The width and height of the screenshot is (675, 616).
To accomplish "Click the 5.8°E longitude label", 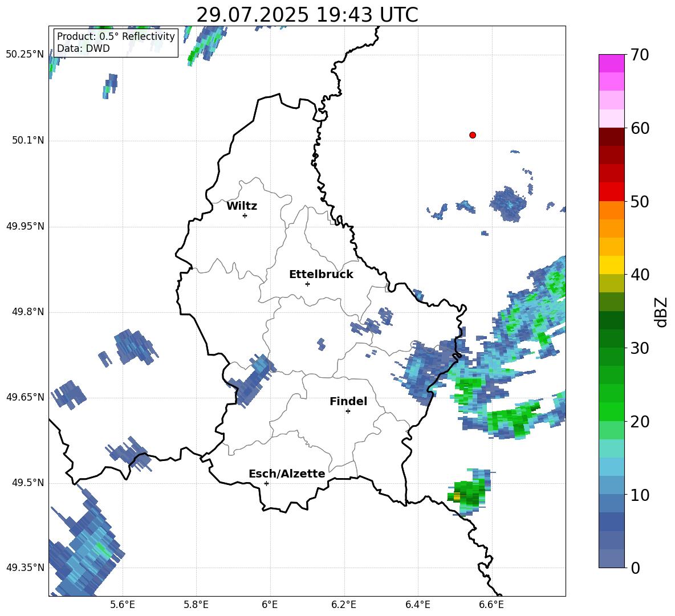I will point(196,605).
